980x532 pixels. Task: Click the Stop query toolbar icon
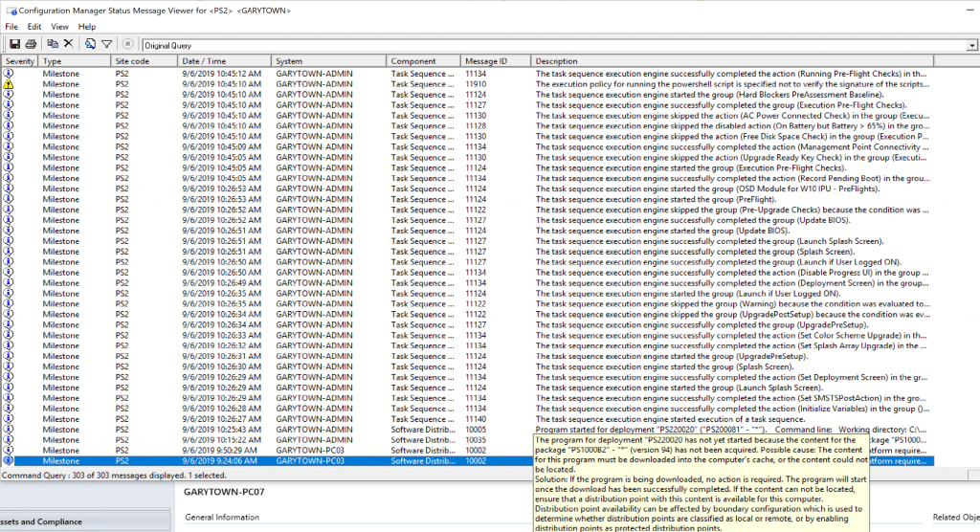click(x=128, y=44)
